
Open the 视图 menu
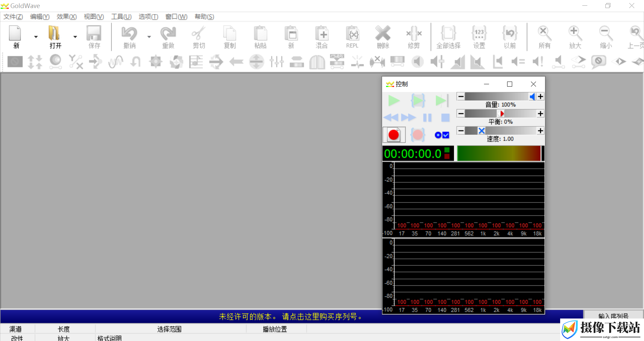point(94,17)
